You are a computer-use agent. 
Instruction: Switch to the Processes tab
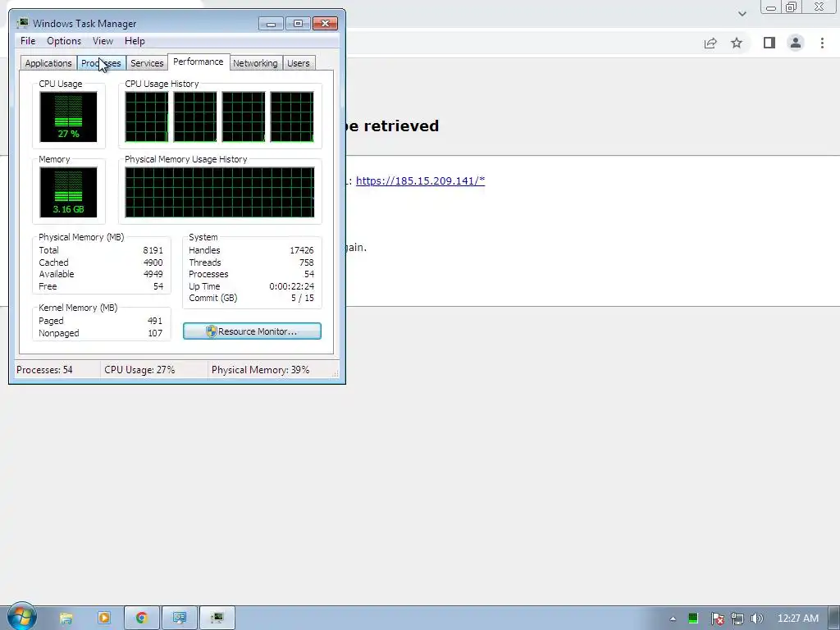[x=101, y=63]
